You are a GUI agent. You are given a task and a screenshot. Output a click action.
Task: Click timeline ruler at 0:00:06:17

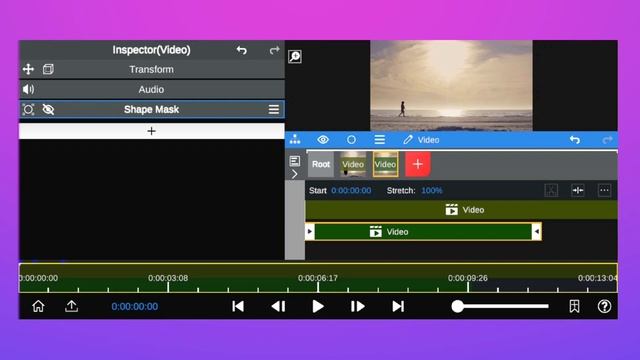[x=318, y=279]
